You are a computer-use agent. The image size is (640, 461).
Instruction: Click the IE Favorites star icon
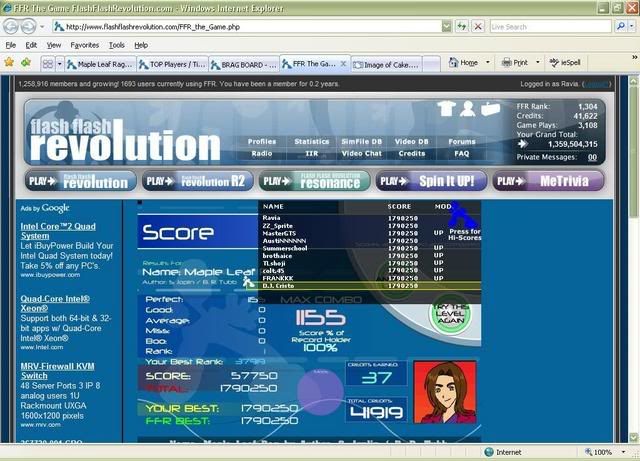click(10, 62)
